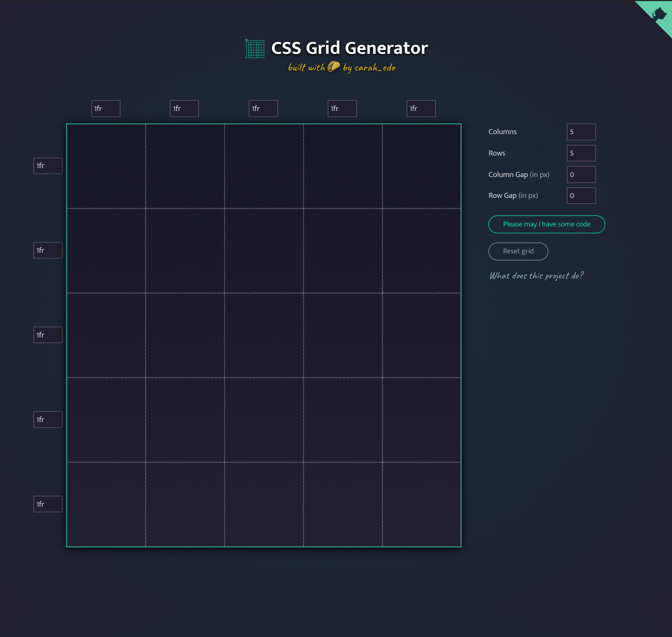
Task: Select the top-left grid cell
Action: coord(106,166)
